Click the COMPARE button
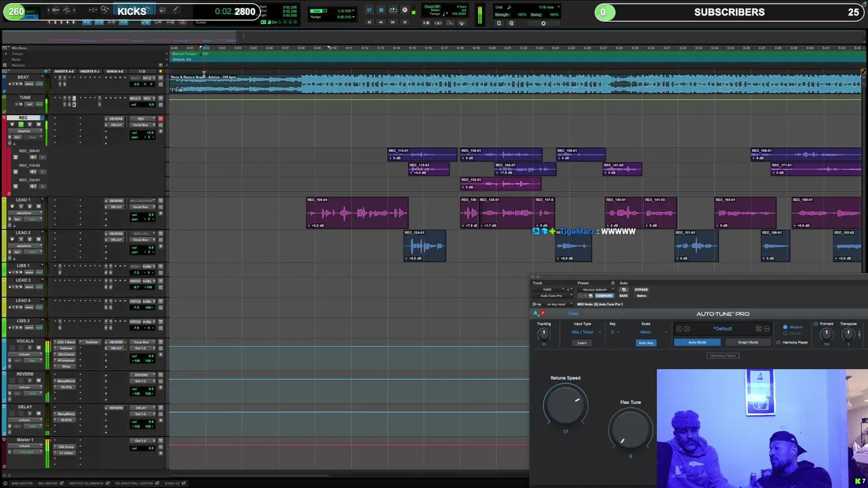Viewport: 868px width, 488px height. (x=604, y=296)
